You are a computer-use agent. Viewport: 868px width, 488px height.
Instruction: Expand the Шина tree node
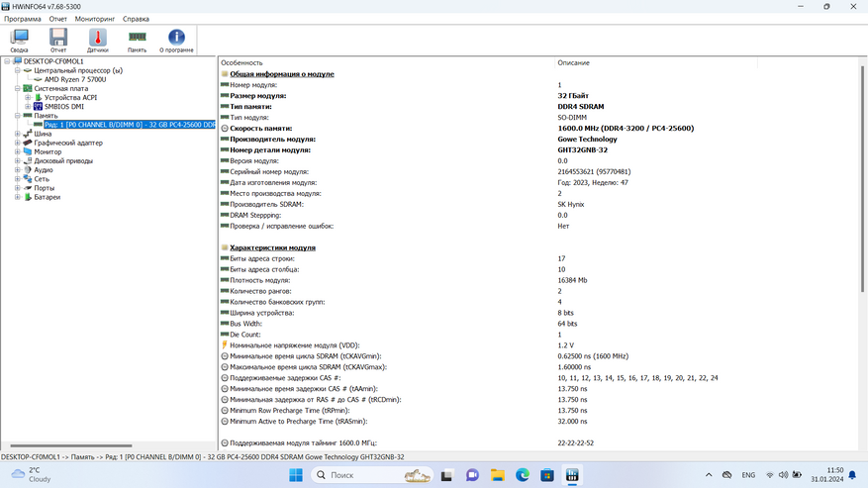click(18, 134)
